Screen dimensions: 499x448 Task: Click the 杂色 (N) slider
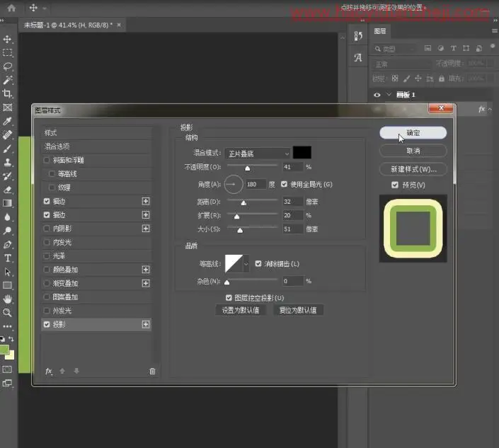253,280
